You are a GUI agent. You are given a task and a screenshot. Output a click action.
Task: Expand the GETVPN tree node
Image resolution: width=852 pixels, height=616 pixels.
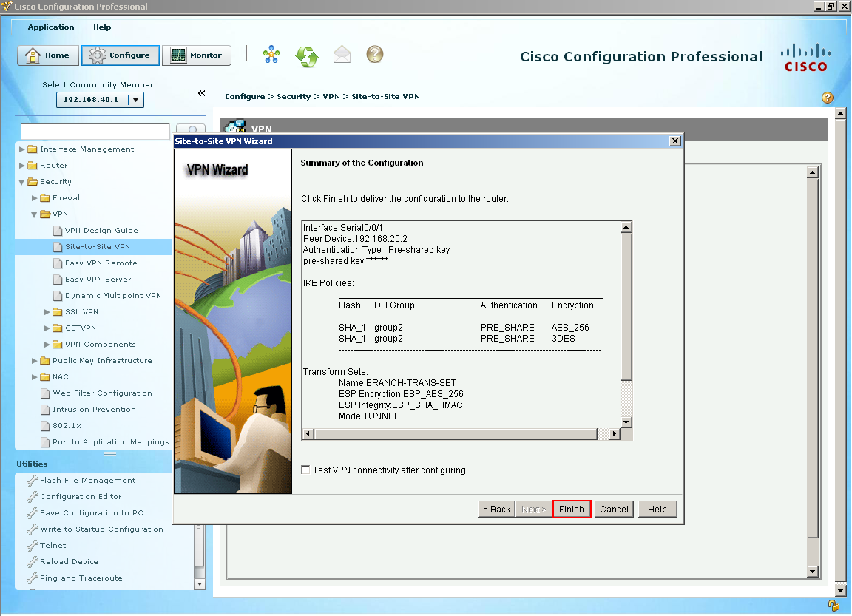pos(47,328)
